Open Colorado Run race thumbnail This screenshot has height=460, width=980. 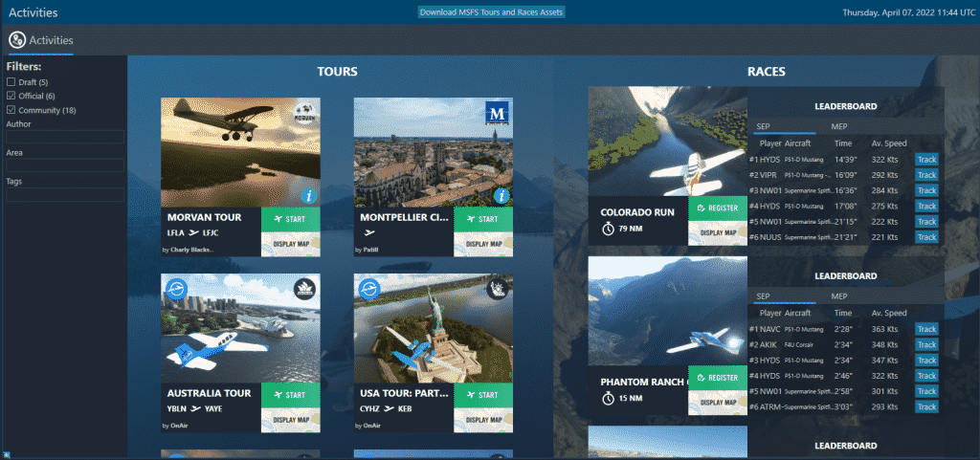[667, 142]
